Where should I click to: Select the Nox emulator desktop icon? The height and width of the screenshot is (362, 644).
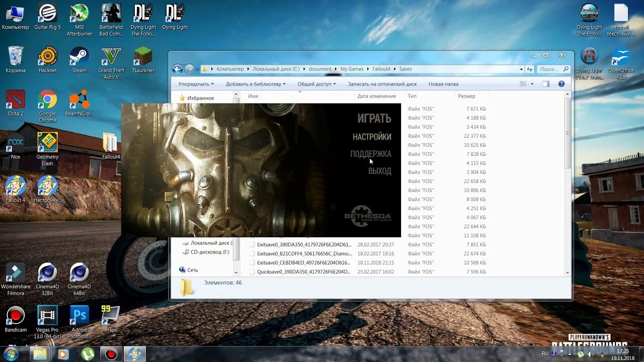tap(16, 146)
